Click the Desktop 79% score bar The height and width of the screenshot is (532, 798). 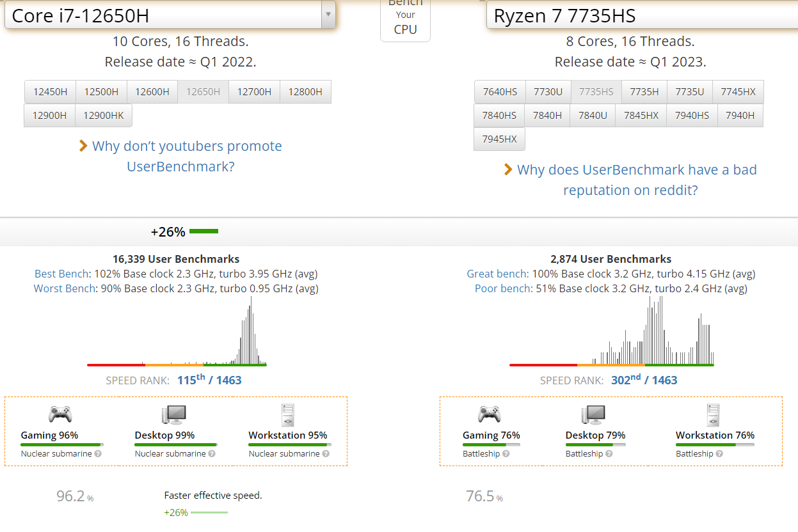point(595,444)
